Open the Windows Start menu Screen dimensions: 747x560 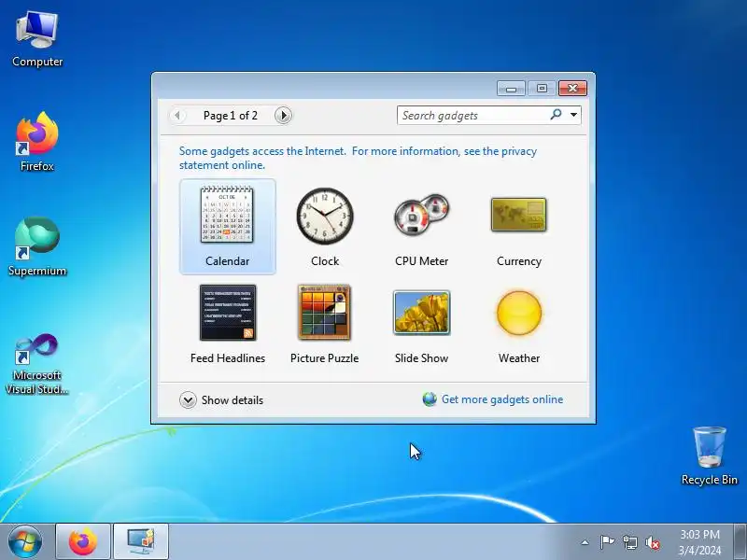pos(25,542)
